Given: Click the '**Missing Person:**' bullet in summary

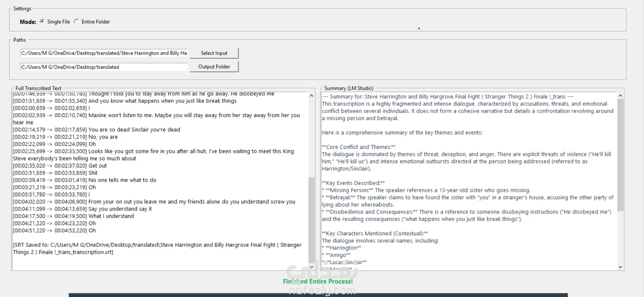Looking at the screenshot, I should tap(426, 190).
